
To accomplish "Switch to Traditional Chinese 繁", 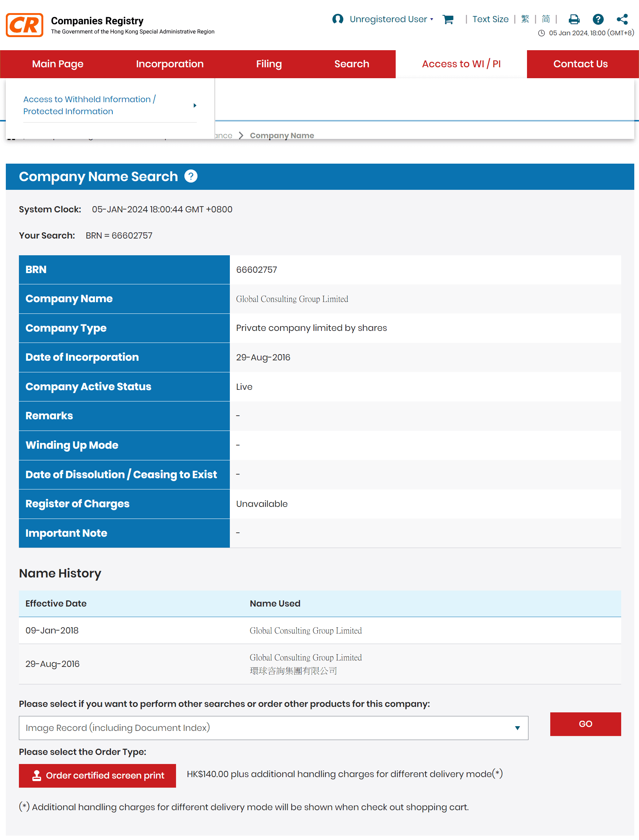I will (x=525, y=19).
